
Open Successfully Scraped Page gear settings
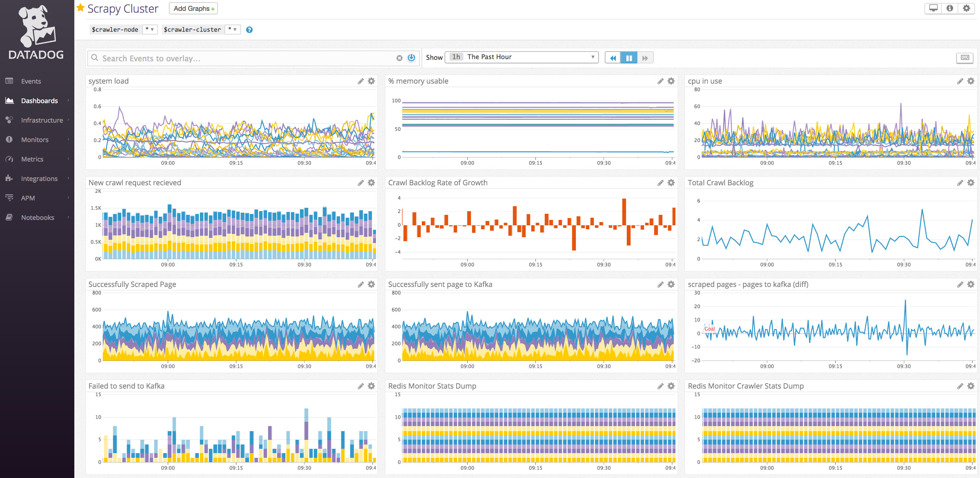pyautogui.click(x=371, y=284)
